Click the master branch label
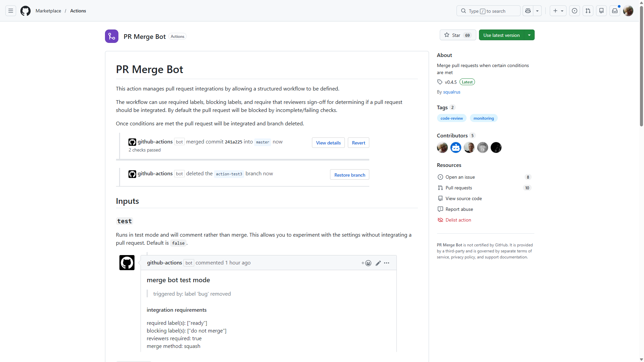 (262, 142)
